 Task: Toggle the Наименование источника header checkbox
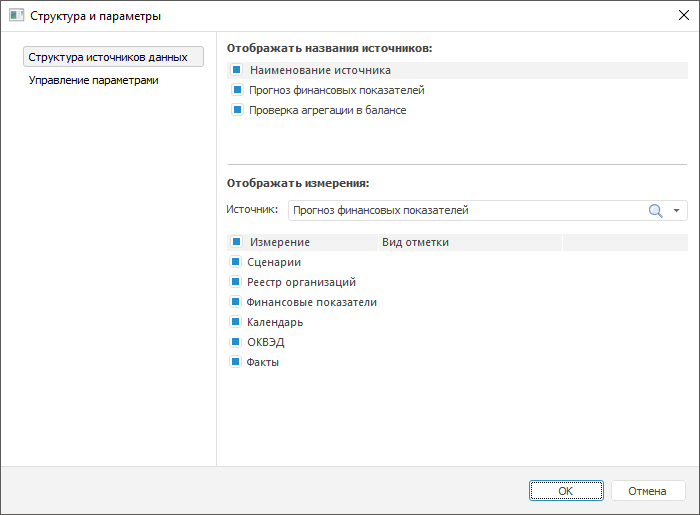pyautogui.click(x=237, y=71)
